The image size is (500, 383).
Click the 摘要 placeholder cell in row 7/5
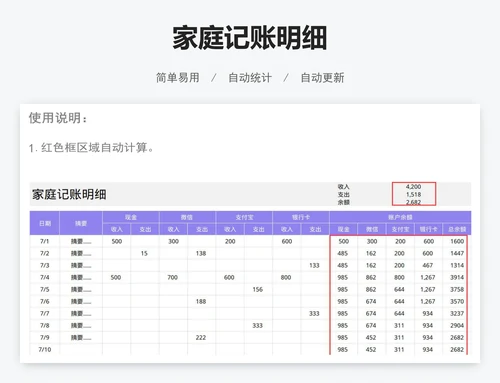coord(81,289)
